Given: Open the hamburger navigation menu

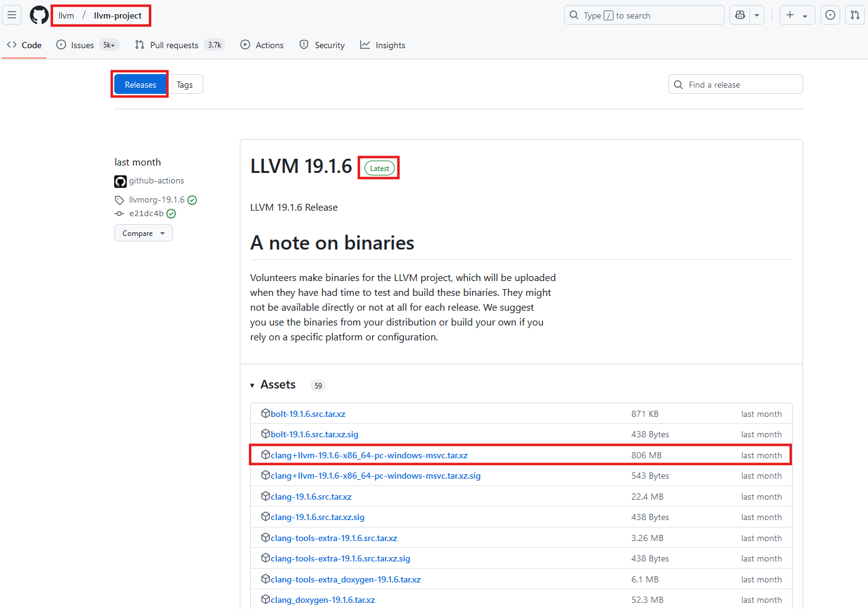Looking at the screenshot, I should (12, 15).
